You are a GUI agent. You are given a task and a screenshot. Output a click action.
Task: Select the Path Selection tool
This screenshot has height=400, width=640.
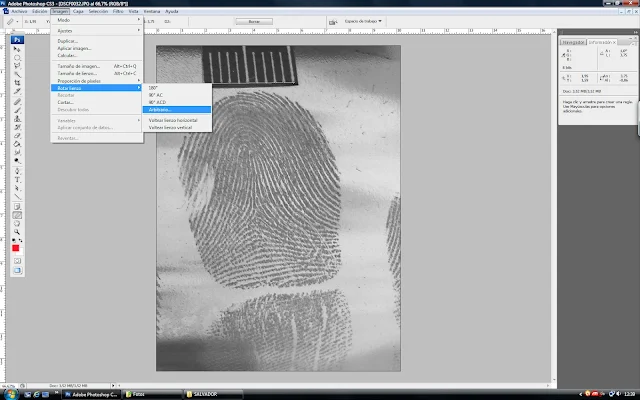click(x=17, y=188)
